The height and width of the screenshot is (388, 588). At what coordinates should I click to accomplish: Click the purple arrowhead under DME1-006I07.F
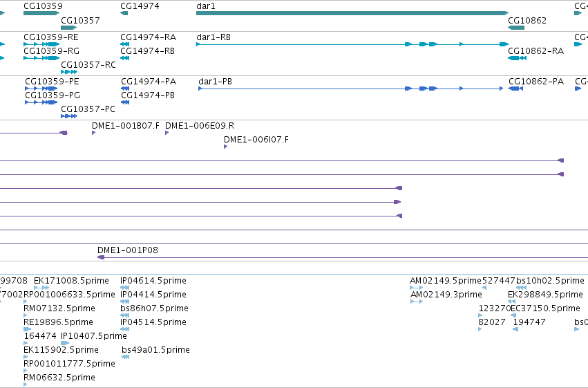pyautogui.click(x=225, y=147)
